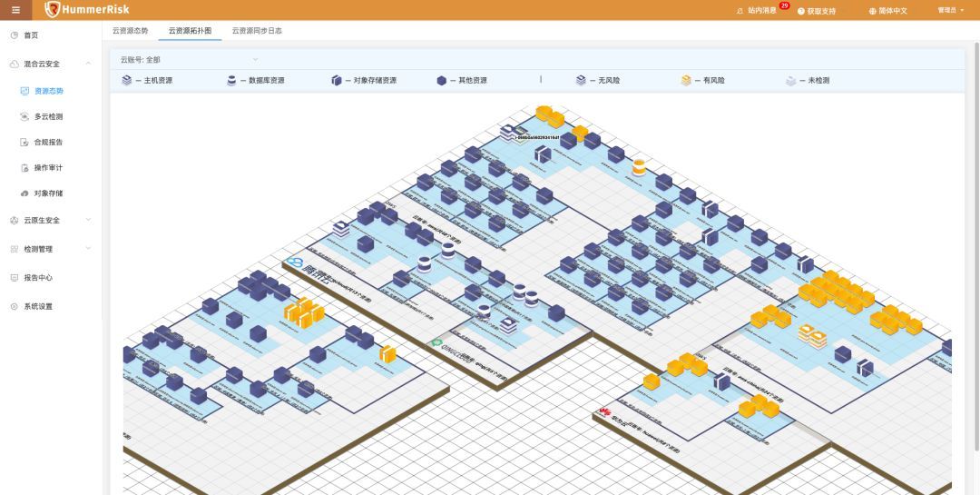Click the 系统设置 gear icon
The image size is (980, 495).
(x=15, y=307)
